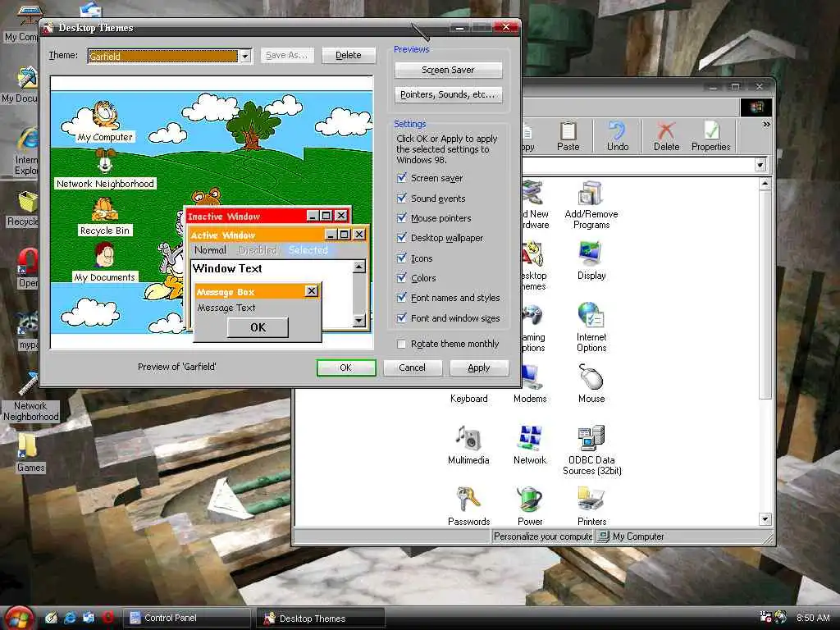
Task: Toggle the Icons checkbox
Action: [x=401, y=258]
